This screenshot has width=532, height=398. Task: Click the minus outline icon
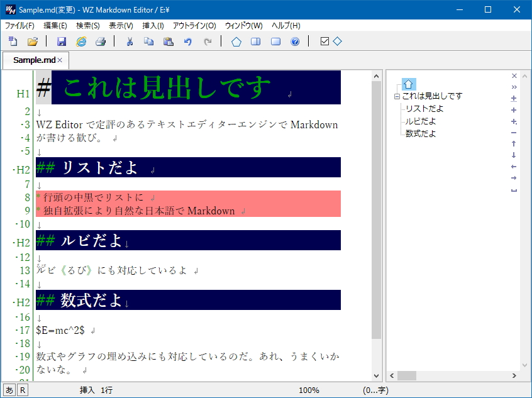[x=514, y=133]
